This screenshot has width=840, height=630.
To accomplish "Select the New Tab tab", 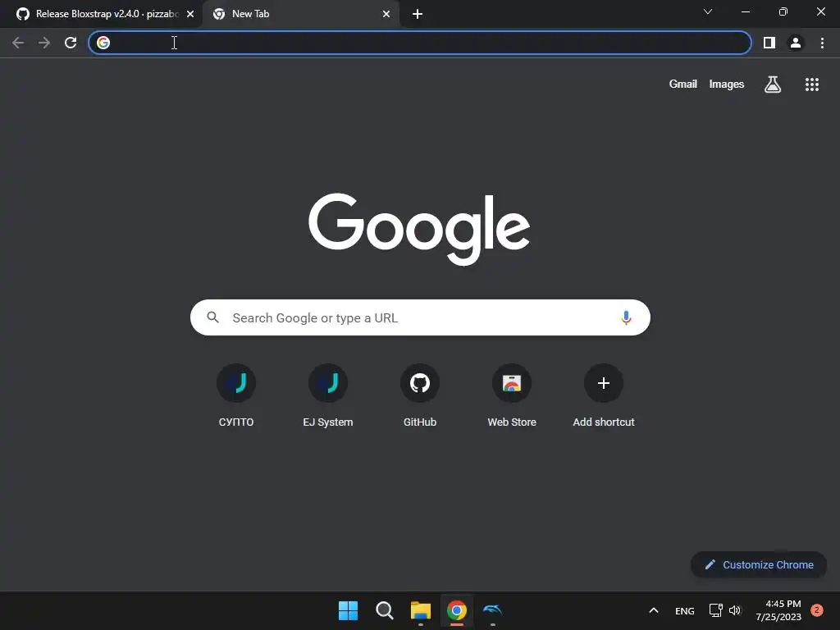I will (300, 14).
